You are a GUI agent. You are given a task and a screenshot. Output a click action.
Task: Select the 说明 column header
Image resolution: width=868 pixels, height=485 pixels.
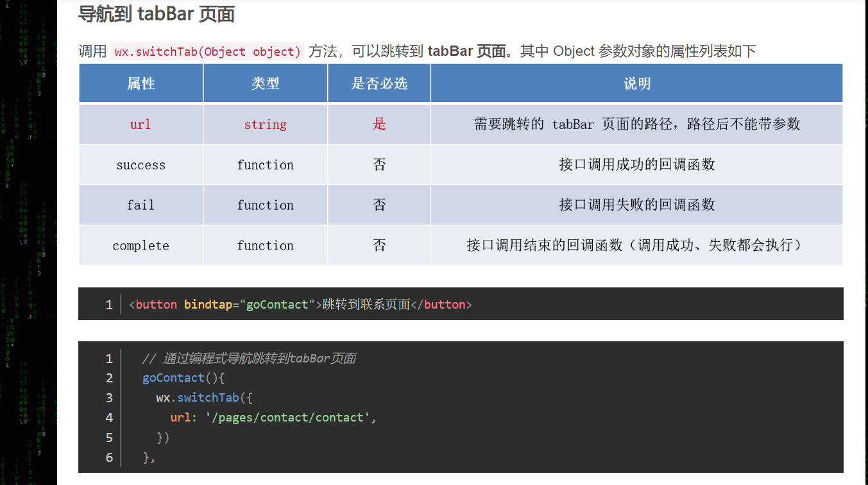[636, 83]
